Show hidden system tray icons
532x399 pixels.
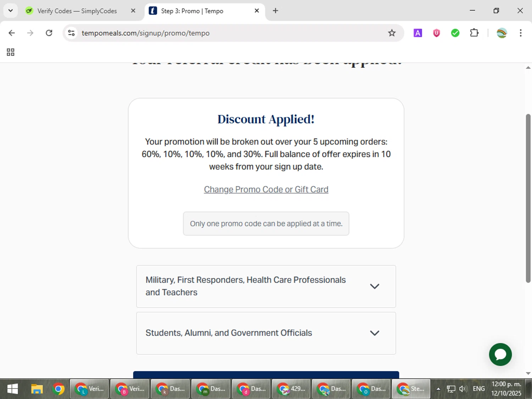(438, 389)
